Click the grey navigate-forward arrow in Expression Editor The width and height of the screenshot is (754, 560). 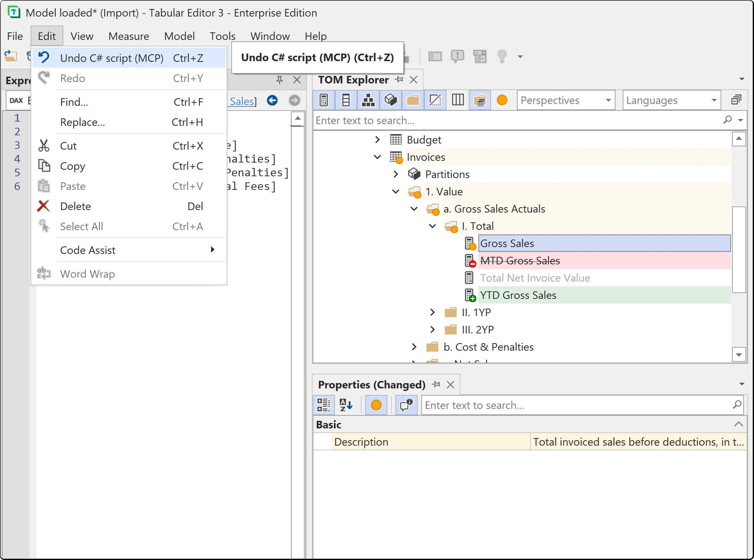295,100
